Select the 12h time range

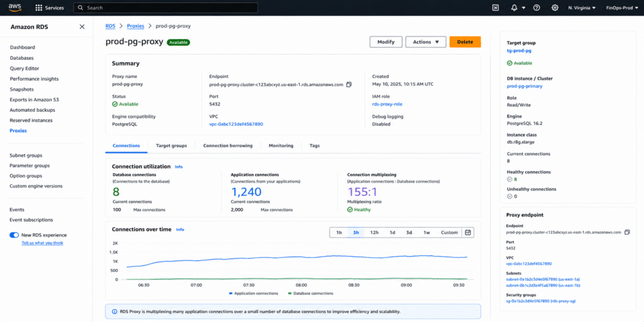click(x=374, y=233)
